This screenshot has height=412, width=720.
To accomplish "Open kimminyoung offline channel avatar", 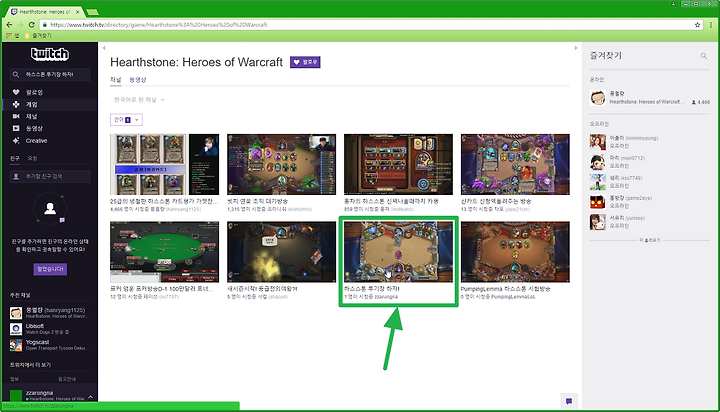I will (598, 142).
